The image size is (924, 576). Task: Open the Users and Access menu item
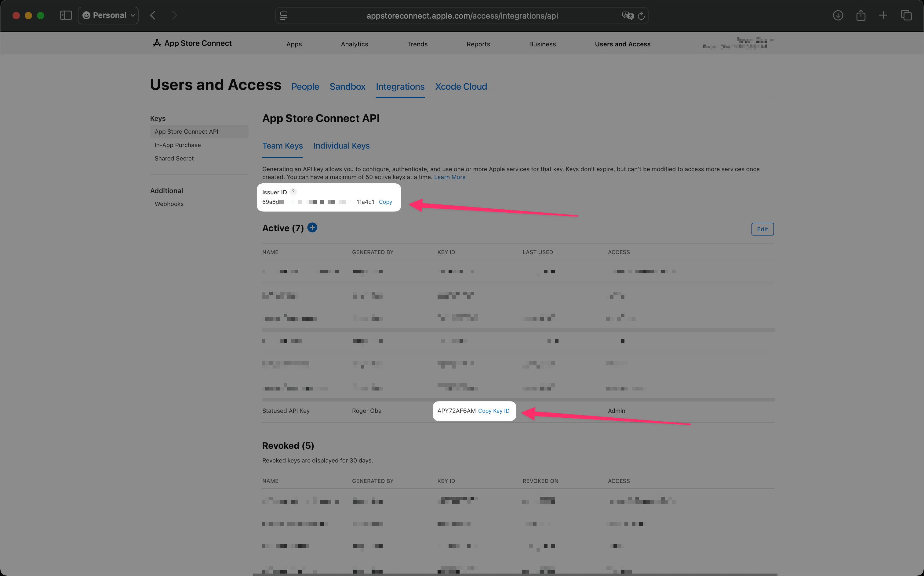tap(623, 44)
